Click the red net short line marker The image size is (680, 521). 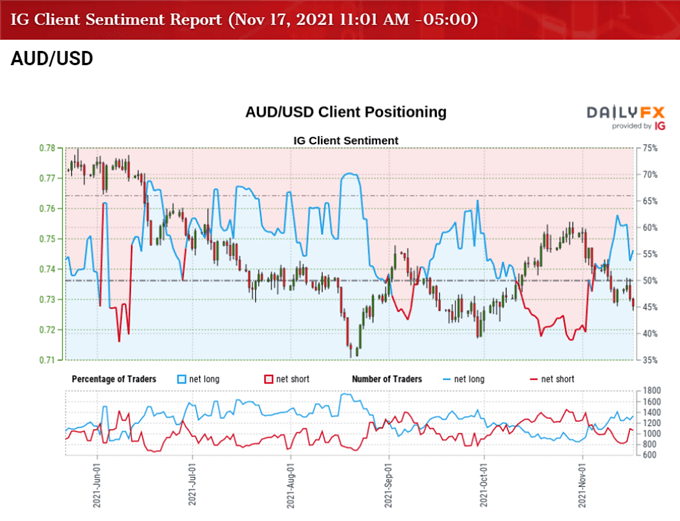(x=534, y=380)
